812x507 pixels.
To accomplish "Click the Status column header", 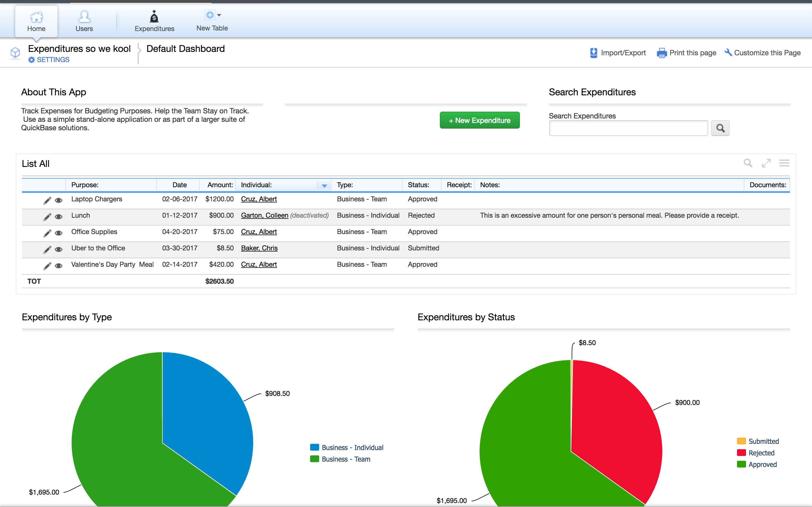I will (418, 185).
